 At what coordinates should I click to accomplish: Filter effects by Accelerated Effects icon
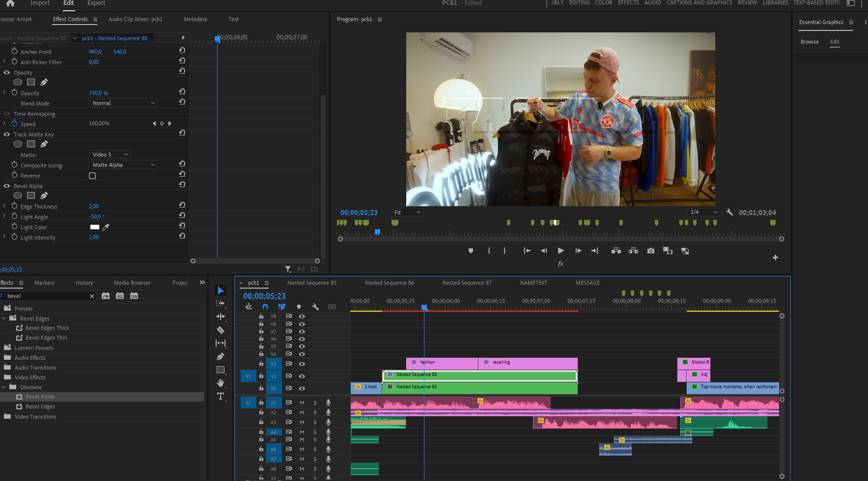[106, 296]
